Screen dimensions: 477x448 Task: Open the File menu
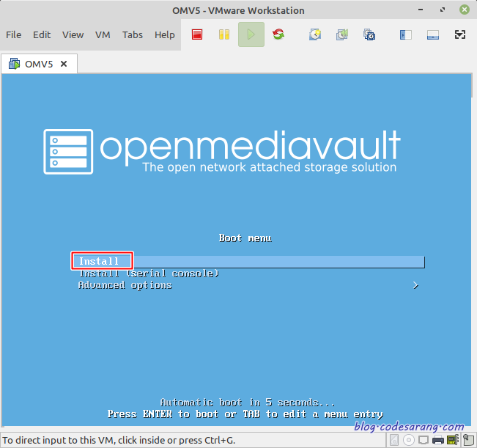(x=14, y=34)
